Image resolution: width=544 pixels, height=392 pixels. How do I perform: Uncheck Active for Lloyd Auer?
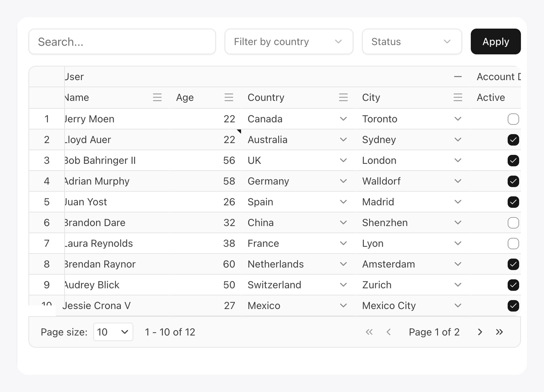coord(513,140)
